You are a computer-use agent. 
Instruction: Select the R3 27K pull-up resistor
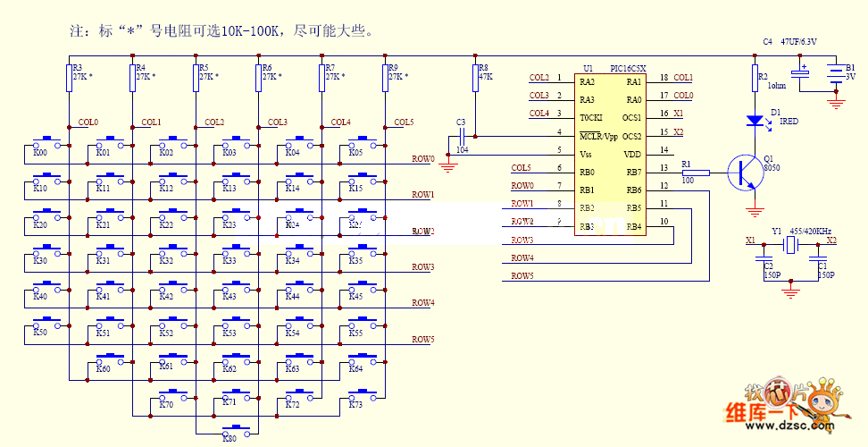[69, 80]
